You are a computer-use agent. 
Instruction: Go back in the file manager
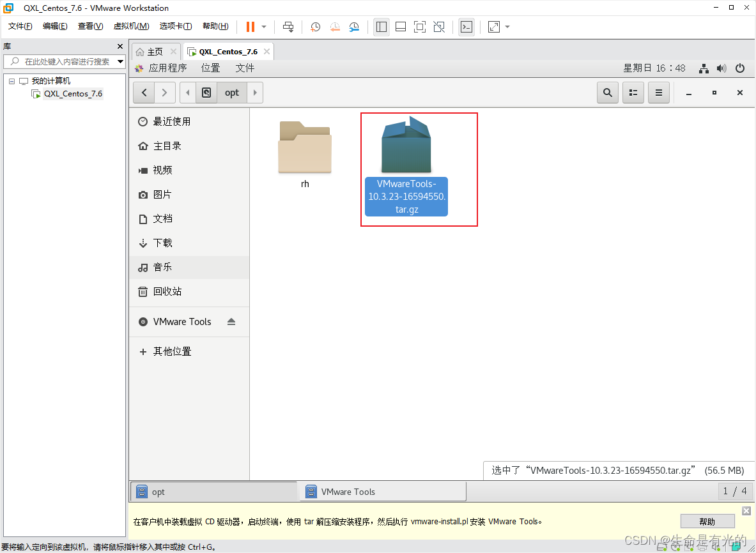(x=144, y=93)
